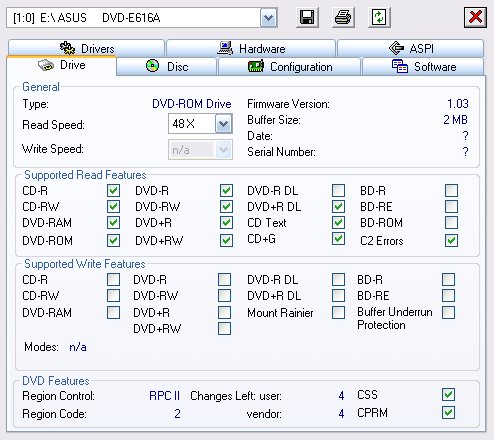Toggle BD-R read feature checkbox
Screen dimensions: 494x440
click(451, 191)
